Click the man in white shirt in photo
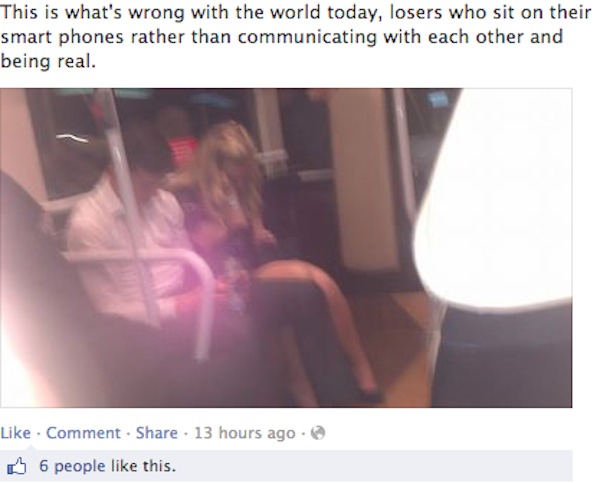This screenshot has width=600, height=483. (126, 237)
